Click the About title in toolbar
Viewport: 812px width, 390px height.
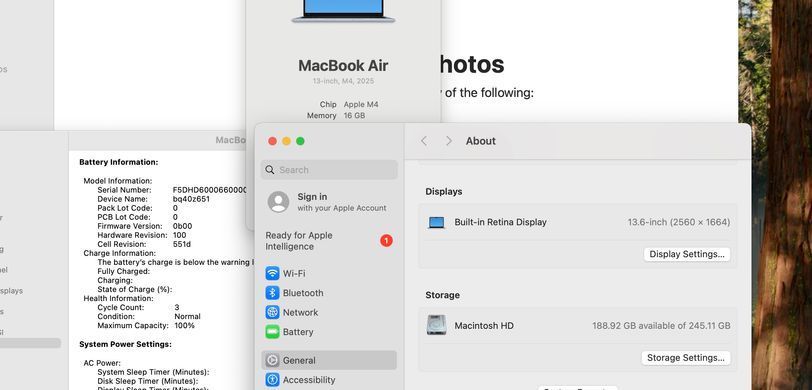481,141
